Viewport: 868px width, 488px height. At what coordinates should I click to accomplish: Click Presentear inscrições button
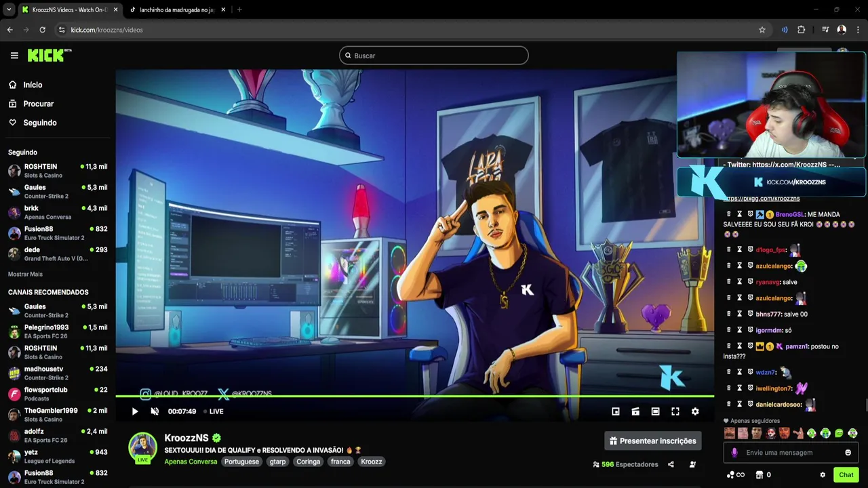click(653, 441)
